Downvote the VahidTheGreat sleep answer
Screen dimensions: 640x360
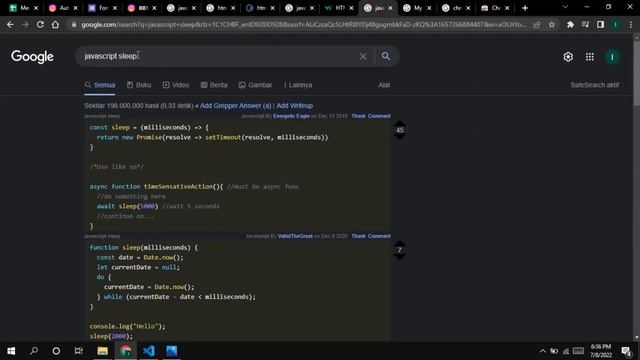coord(400,257)
